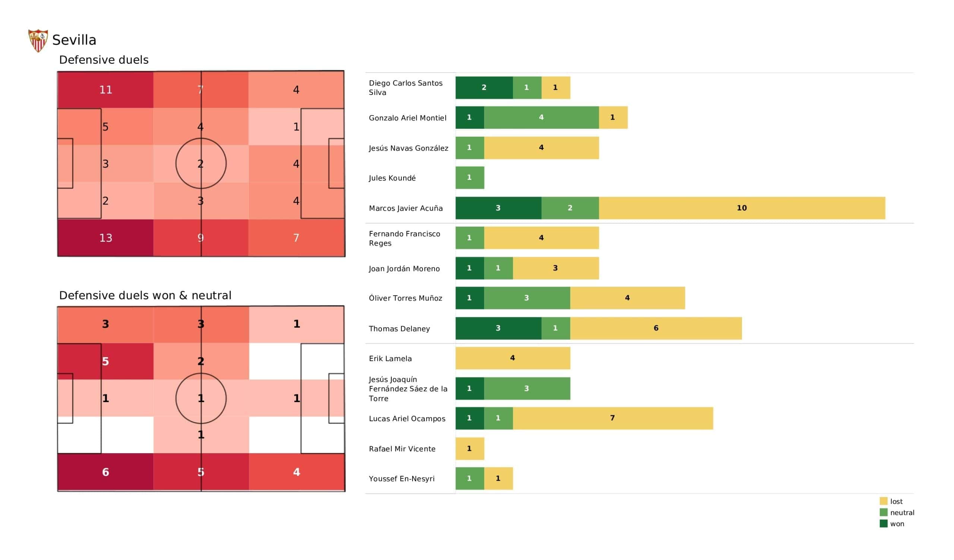Click Gonzalo Ariel Montiel's neutral bar showing 4

point(541,118)
